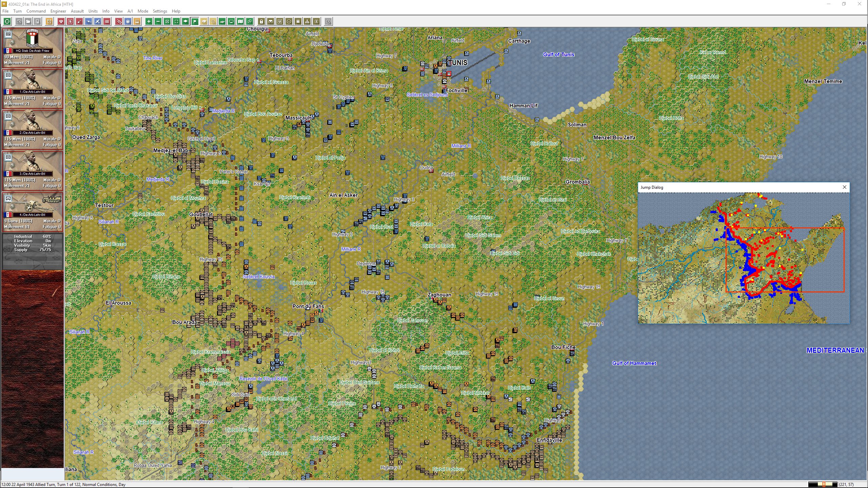Image resolution: width=868 pixels, height=488 pixels.
Task: Click the alarm clock next-turn icon
Action: 49,21
